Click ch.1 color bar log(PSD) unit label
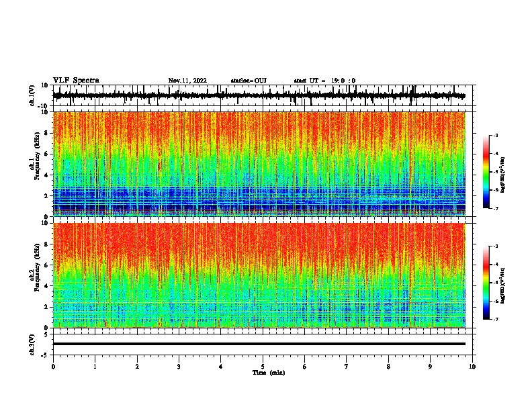The height and width of the screenshot is (411, 532). [502, 175]
